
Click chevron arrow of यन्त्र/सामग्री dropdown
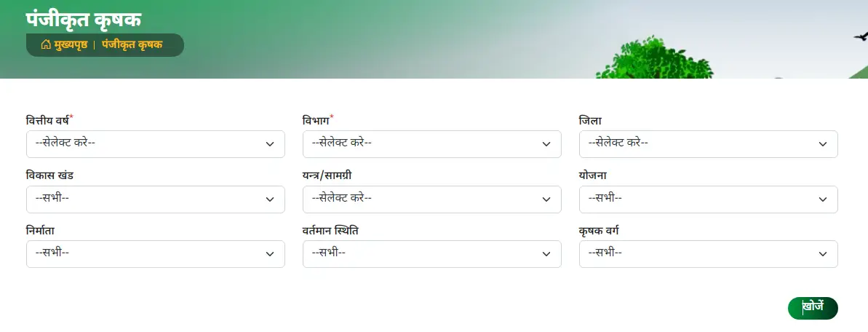546,199
